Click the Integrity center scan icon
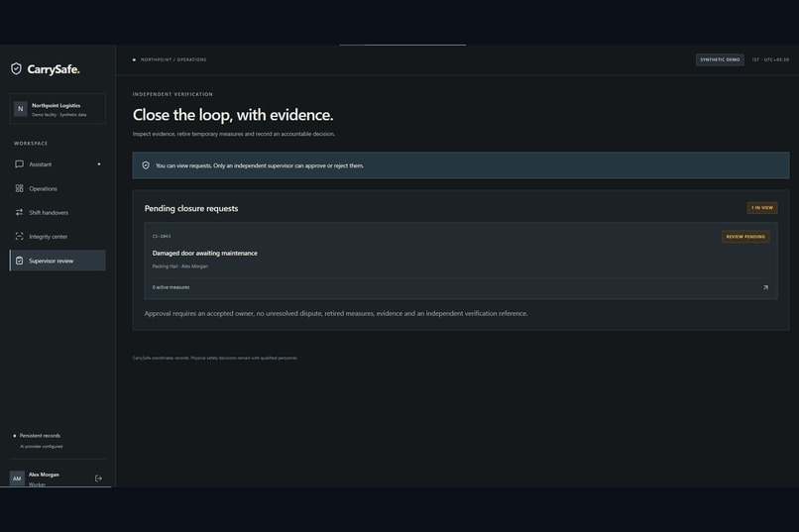The height and width of the screenshot is (532, 799). [x=20, y=236]
